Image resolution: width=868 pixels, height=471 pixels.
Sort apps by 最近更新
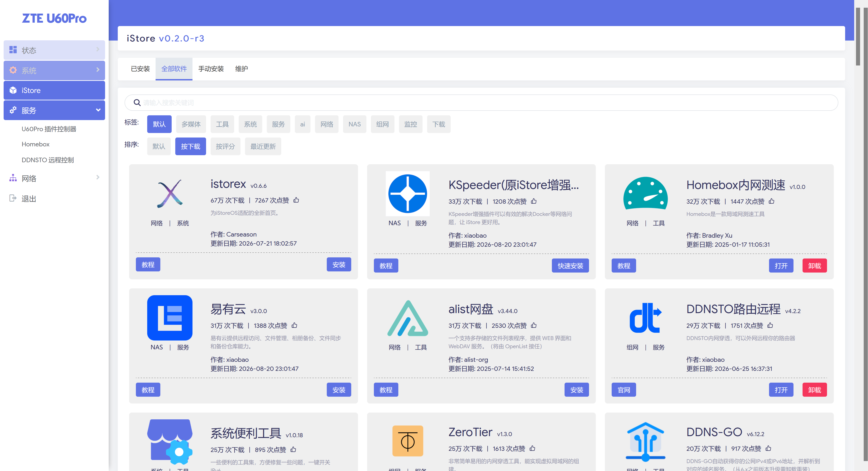(x=263, y=146)
